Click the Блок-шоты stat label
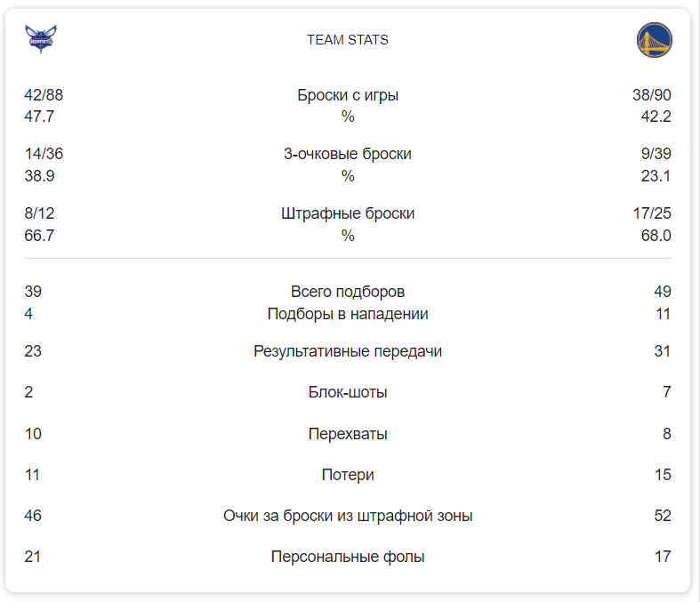 click(x=347, y=392)
